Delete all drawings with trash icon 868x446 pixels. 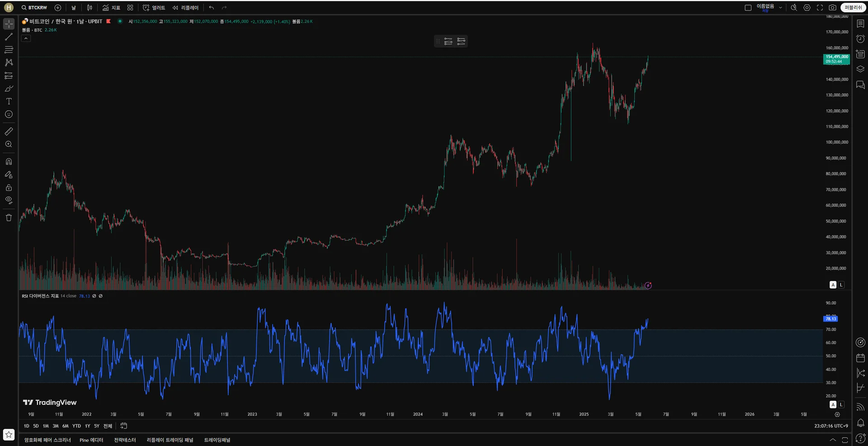9,218
